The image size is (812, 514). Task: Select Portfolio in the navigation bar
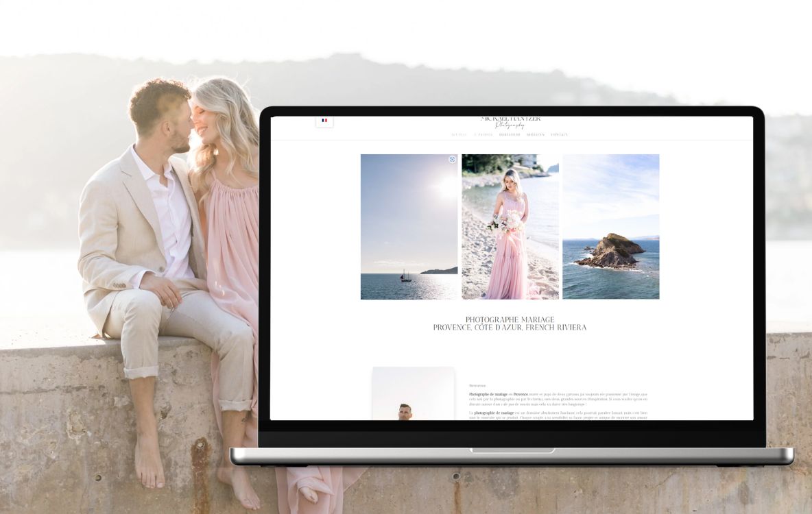(510, 134)
